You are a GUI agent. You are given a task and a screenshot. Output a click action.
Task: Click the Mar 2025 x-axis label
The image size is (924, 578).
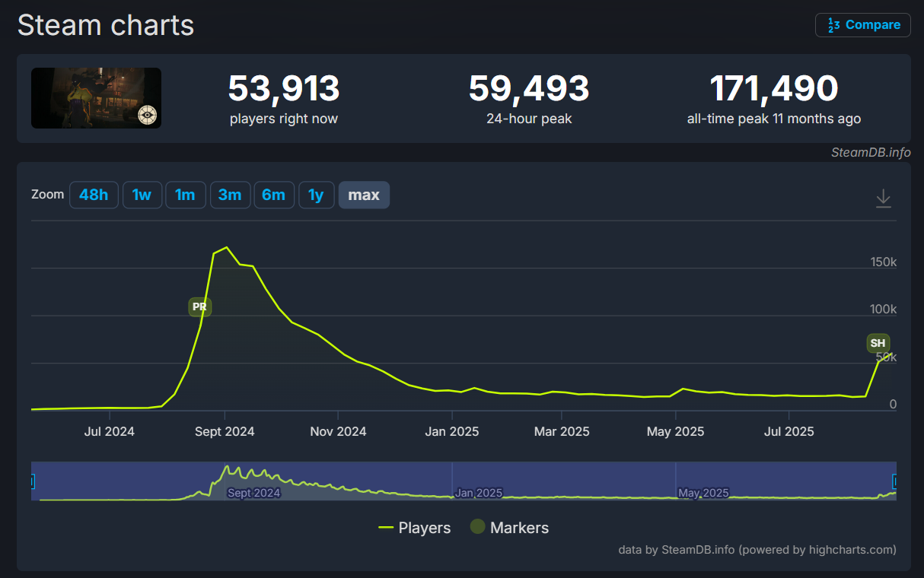[562, 431]
